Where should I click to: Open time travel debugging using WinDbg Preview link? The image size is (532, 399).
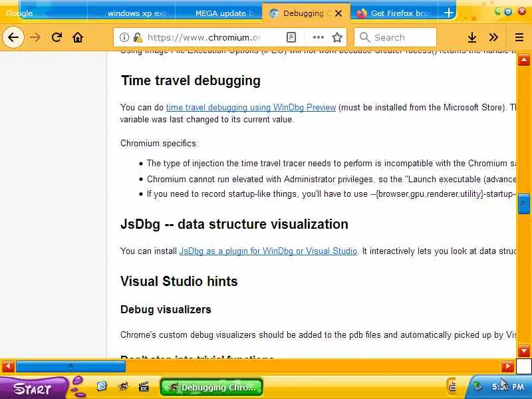coord(251,107)
